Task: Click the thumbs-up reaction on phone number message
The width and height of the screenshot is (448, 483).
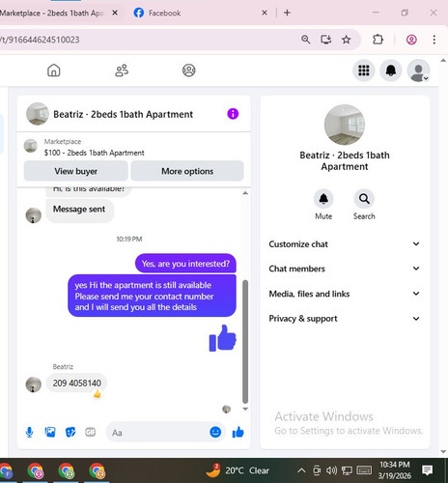Action: coord(97,394)
